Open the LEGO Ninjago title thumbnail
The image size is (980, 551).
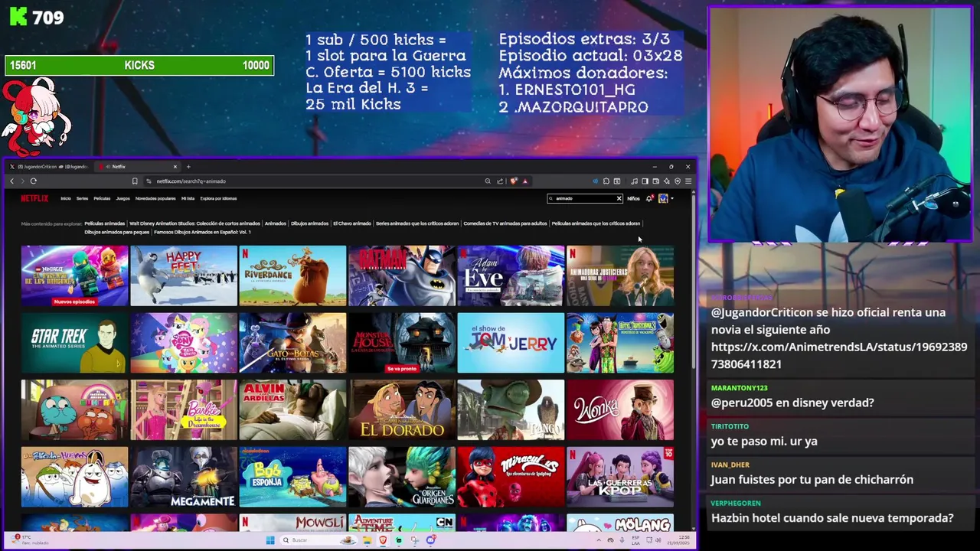click(74, 275)
